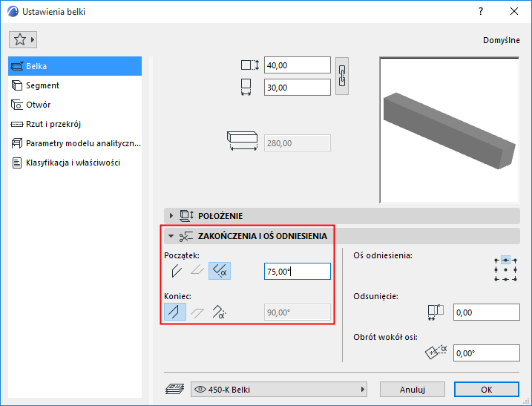Viewport: 532px width, 406px height.
Task: Select center reference axis anchor point
Action: (505, 270)
